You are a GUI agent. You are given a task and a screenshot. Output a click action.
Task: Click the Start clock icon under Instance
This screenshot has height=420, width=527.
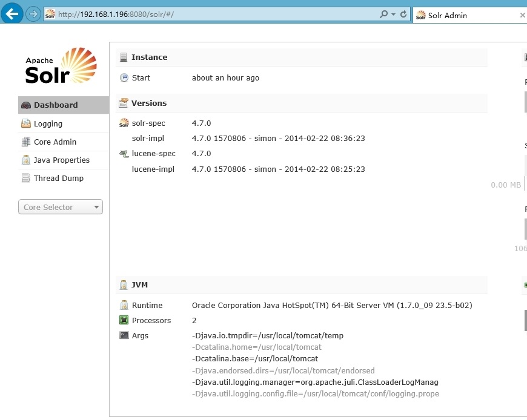(x=124, y=77)
